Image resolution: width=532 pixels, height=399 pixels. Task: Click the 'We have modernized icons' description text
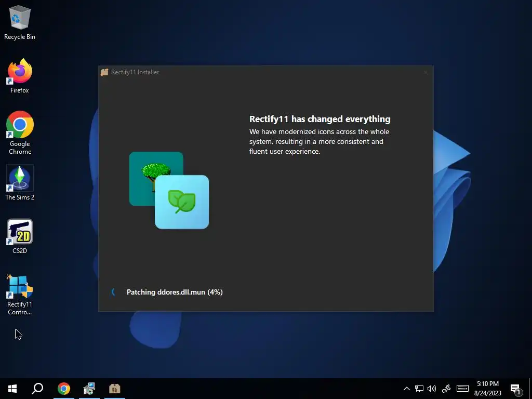point(319,141)
